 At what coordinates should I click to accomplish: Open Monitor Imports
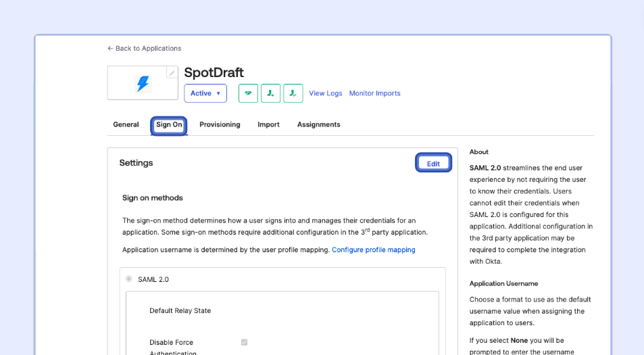374,93
